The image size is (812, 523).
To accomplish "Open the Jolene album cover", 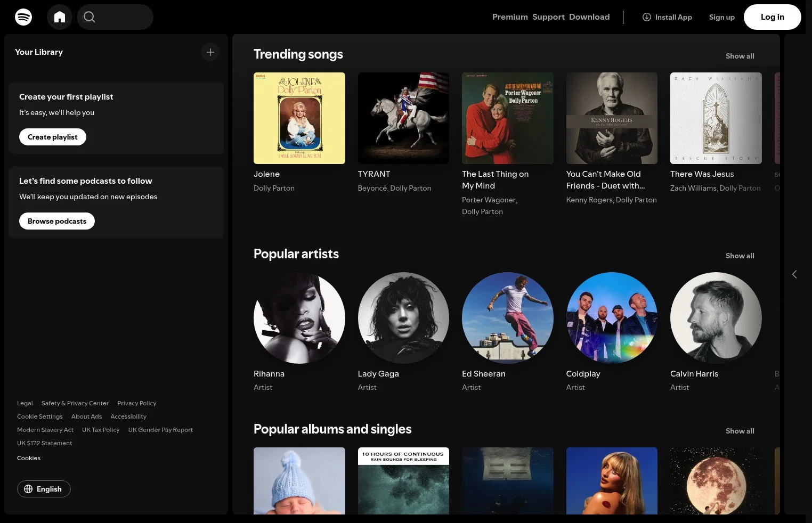I will 299,118.
